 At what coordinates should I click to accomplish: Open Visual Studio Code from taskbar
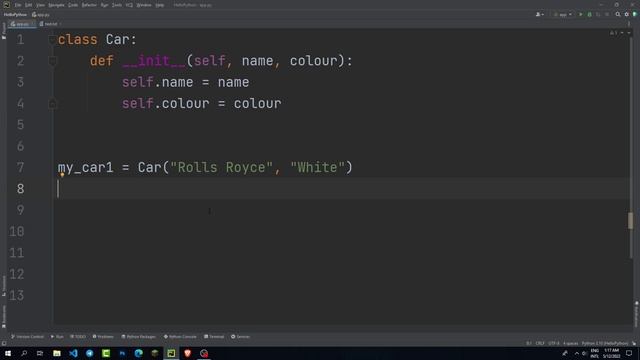pos(73,353)
